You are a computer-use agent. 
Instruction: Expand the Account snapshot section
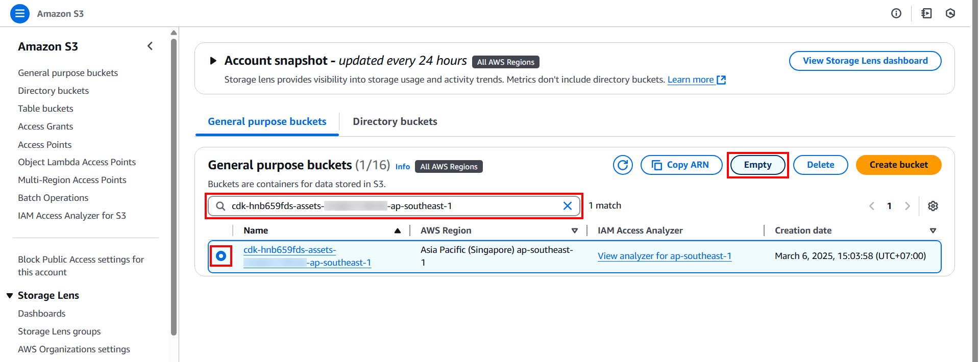tap(213, 61)
